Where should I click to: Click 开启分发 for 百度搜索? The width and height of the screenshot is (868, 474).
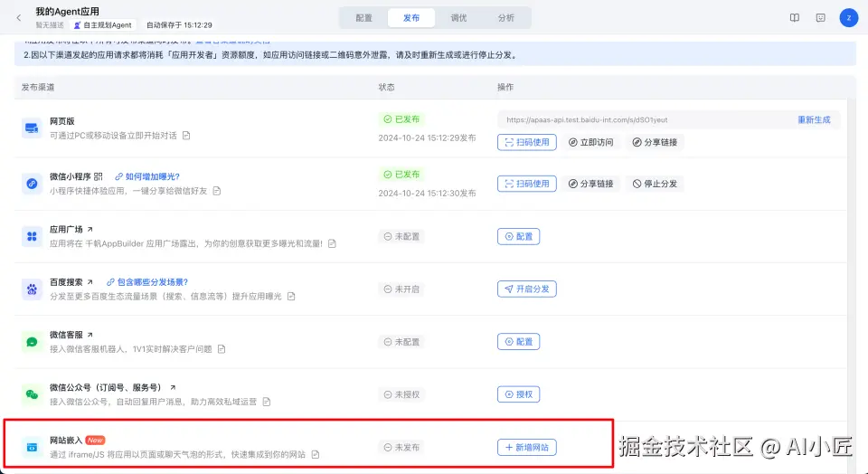tap(527, 289)
